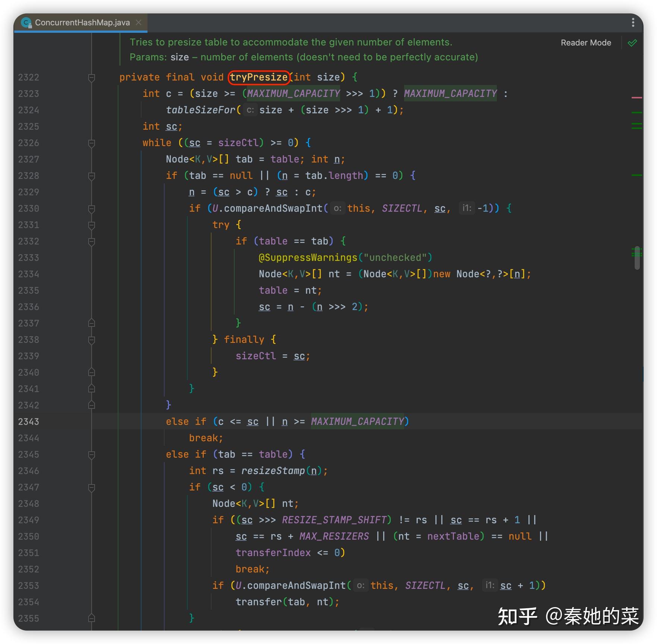The height and width of the screenshot is (644, 657).
Task: Click the "o:" inlay hint beside compareAndSwapInt
Action: point(337,208)
